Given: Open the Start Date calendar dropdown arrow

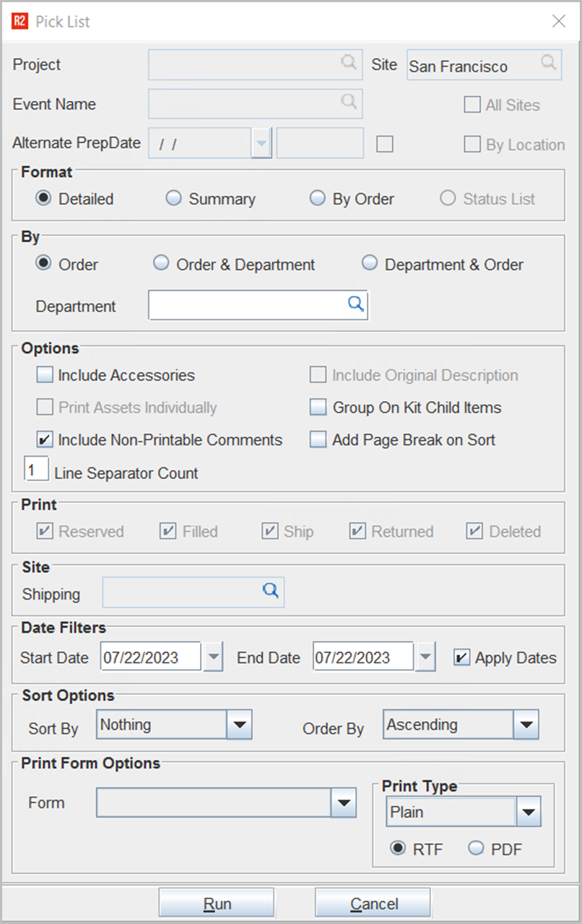Looking at the screenshot, I should (x=213, y=657).
